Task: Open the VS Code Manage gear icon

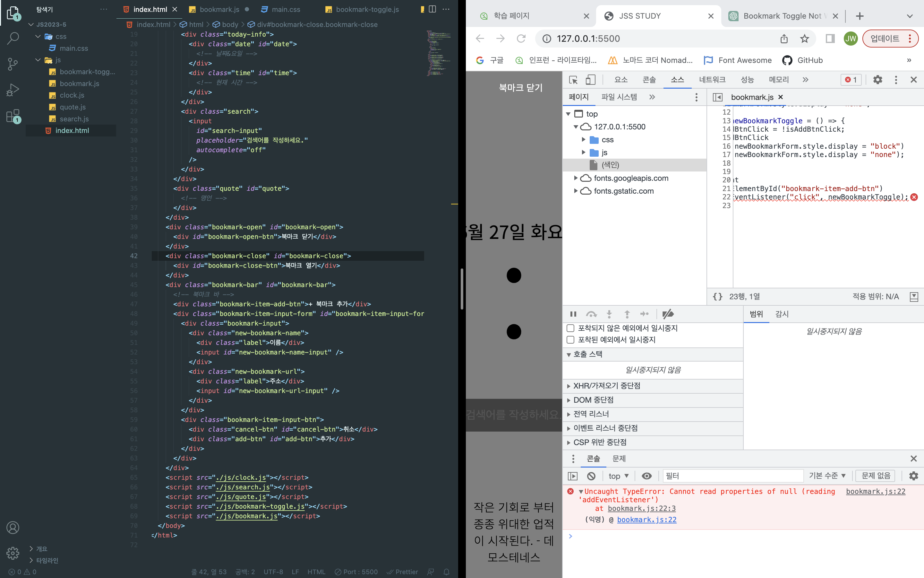Action: pos(13,553)
